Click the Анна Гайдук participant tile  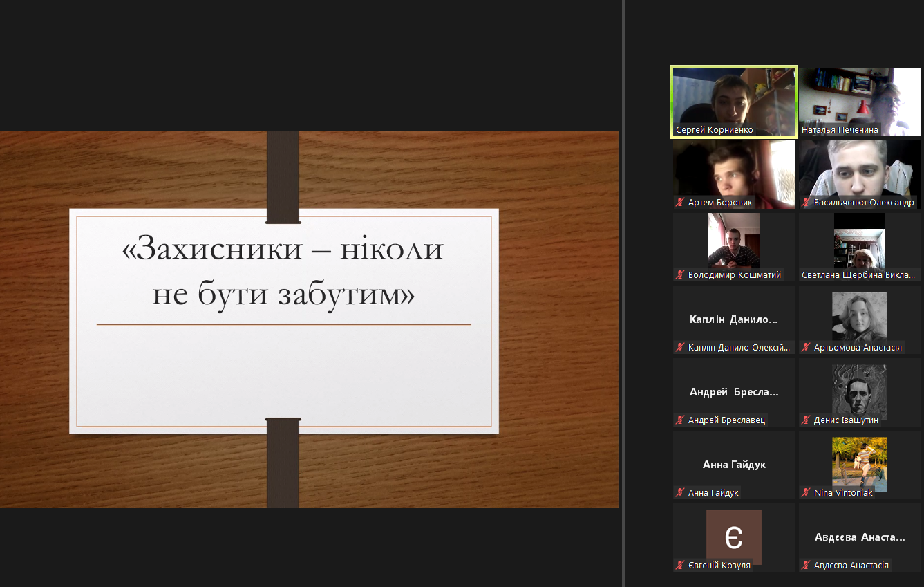(x=734, y=465)
